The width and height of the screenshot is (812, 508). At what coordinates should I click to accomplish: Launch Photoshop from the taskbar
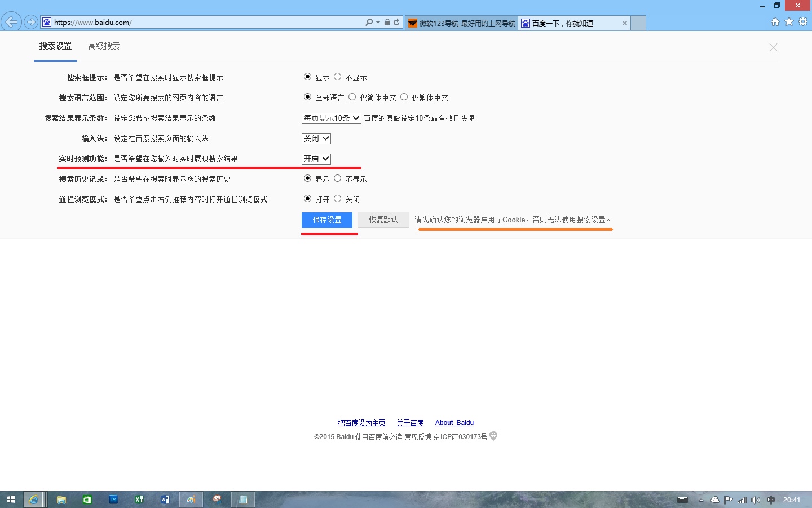113,500
